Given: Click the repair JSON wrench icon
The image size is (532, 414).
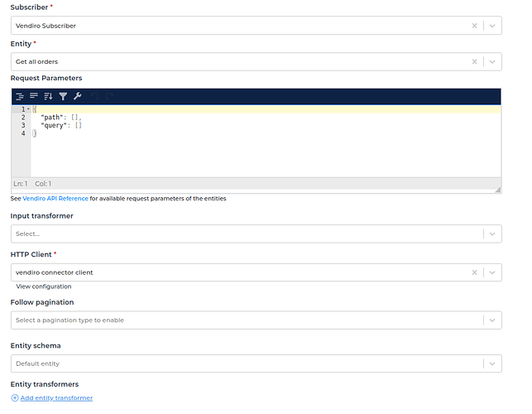Looking at the screenshot, I should pyautogui.click(x=77, y=96).
